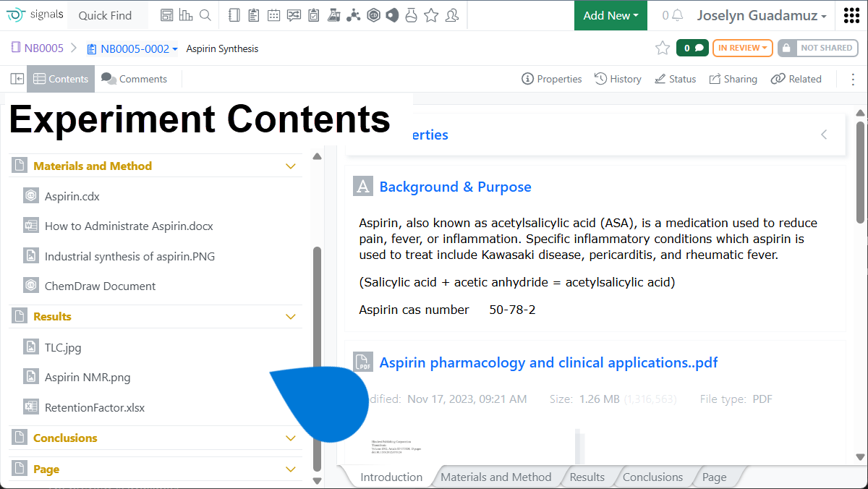The width and height of the screenshot is (868, 489).
Task: Open the favorites star in toolbar
Action: (x=431, y=15)
